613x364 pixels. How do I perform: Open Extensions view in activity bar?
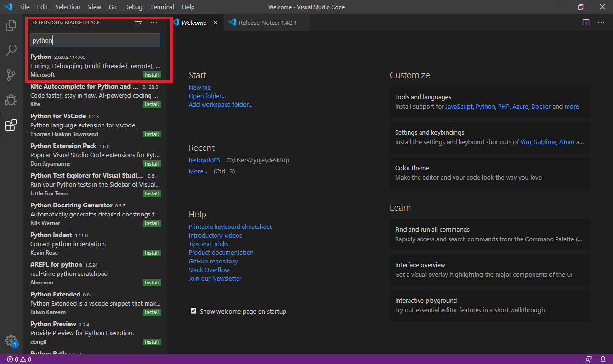(11, 125)
